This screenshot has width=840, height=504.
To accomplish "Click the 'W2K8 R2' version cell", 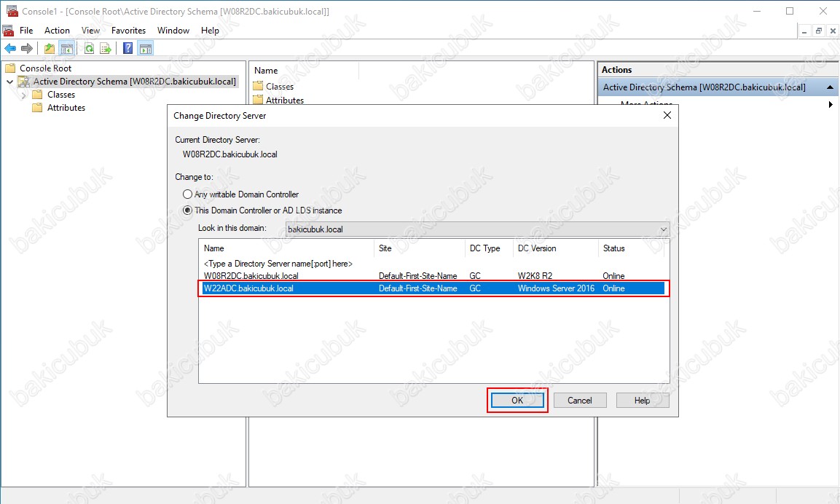I will click(535, 276).
